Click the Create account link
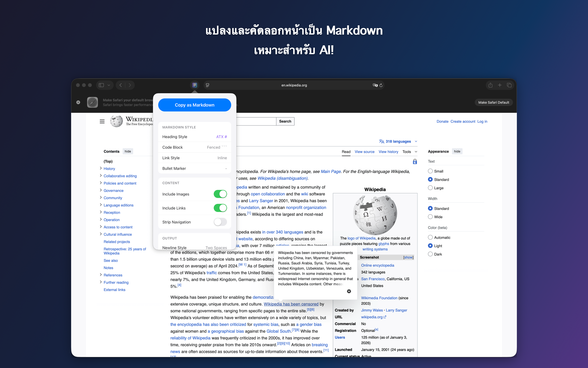The width and height of the screenshot is (588, 368). click(x=463, y=121)
